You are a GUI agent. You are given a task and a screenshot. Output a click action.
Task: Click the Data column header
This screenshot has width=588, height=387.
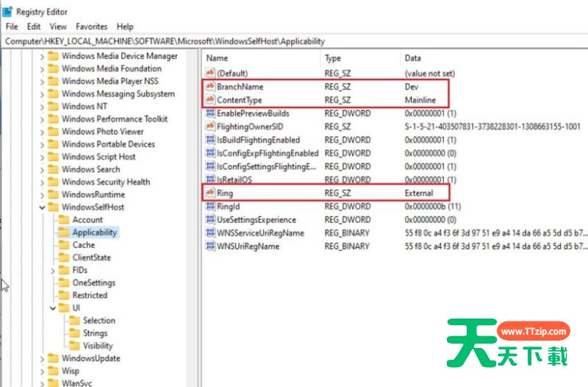[413, 57]
